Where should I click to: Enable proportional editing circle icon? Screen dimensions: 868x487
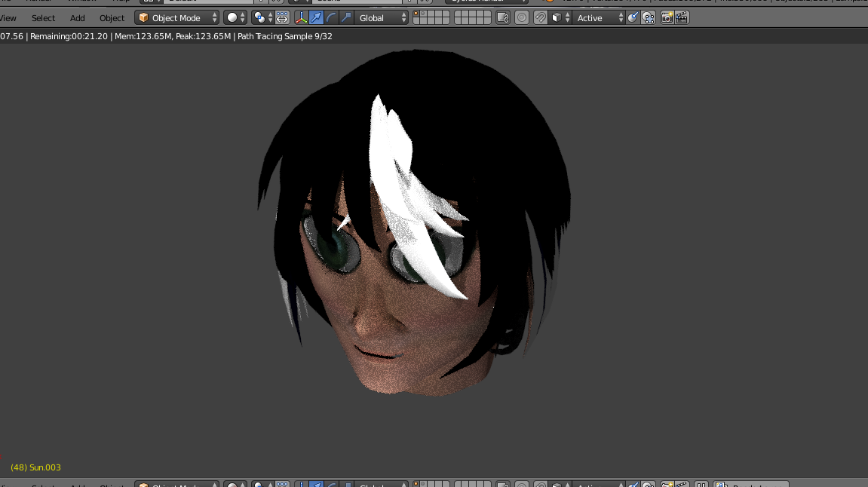click(522, 17)
